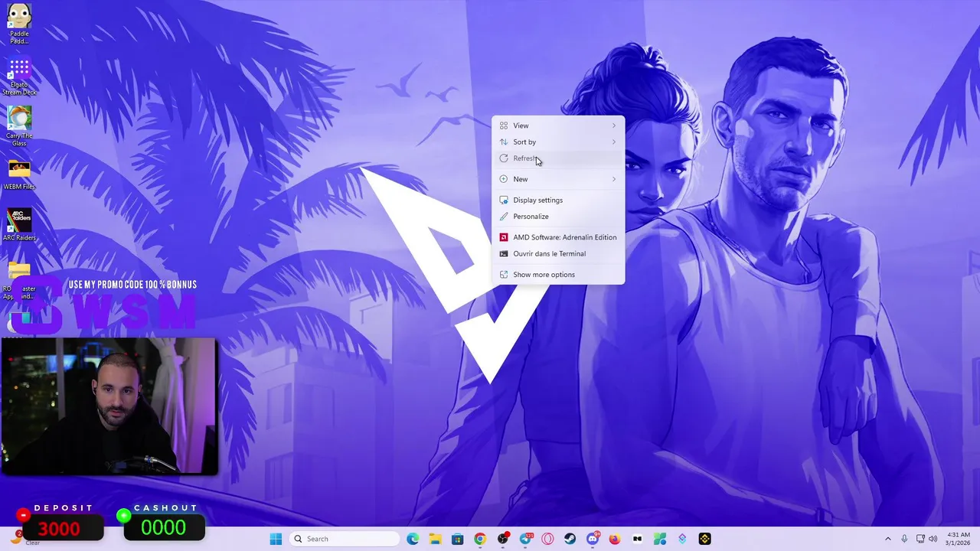Click the webcam overlay thumbnail
The height and width of the screenshot is (551, 980).
(x=109, y=406)
